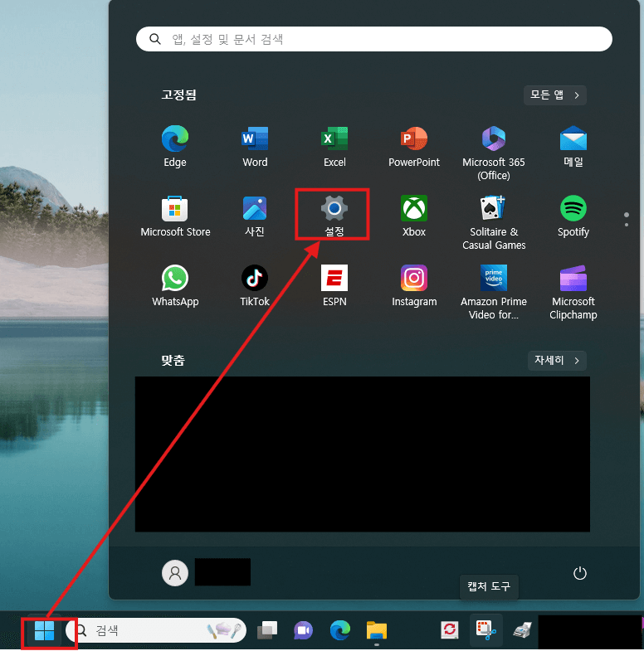Go to next pinned apps page dot

click(627, 225)
